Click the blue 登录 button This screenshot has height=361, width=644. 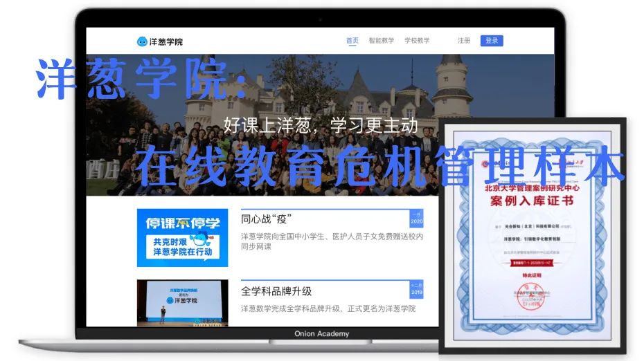point(492,40)
